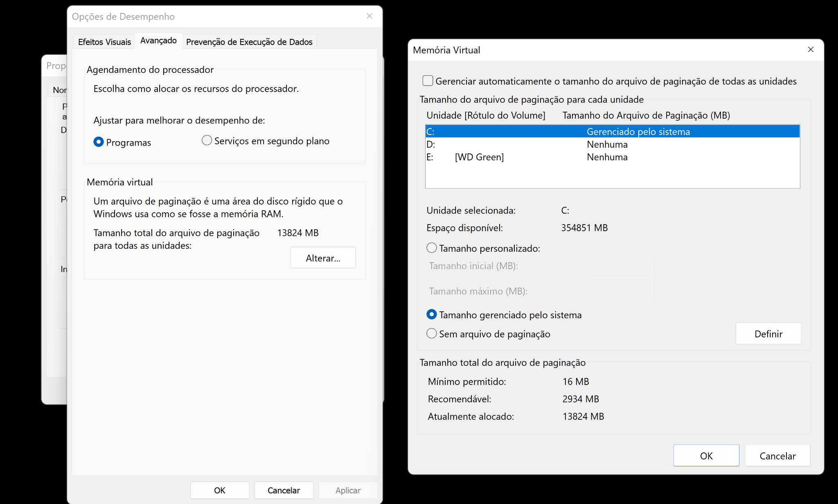Click the Recomendável 2934 MB value

point(581,398)
